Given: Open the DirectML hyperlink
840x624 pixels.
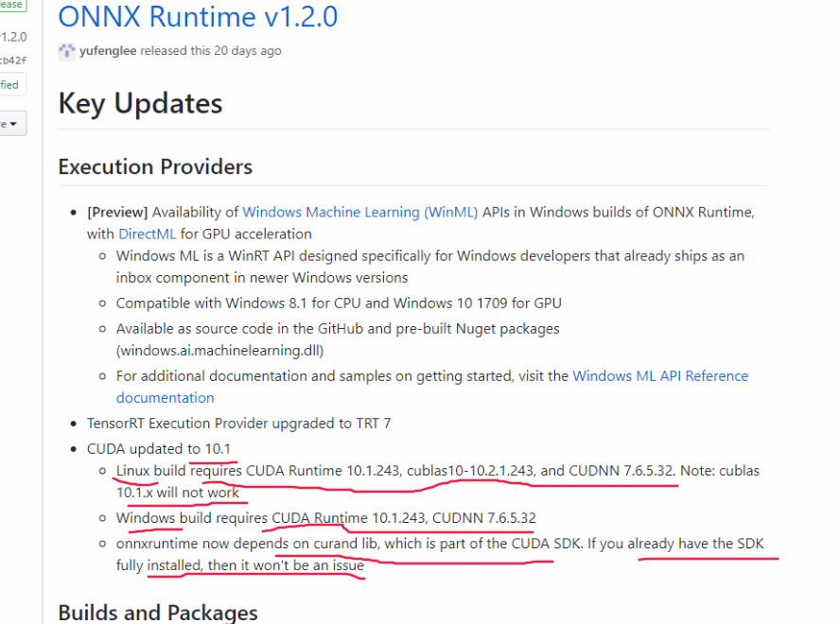Looking at the screenshot, I should tap(148, 234).
